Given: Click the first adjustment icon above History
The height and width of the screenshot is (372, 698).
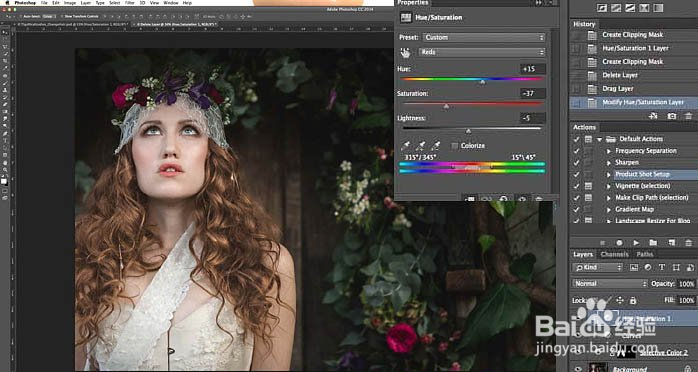Looking at the screenshot, I should 602,8.
